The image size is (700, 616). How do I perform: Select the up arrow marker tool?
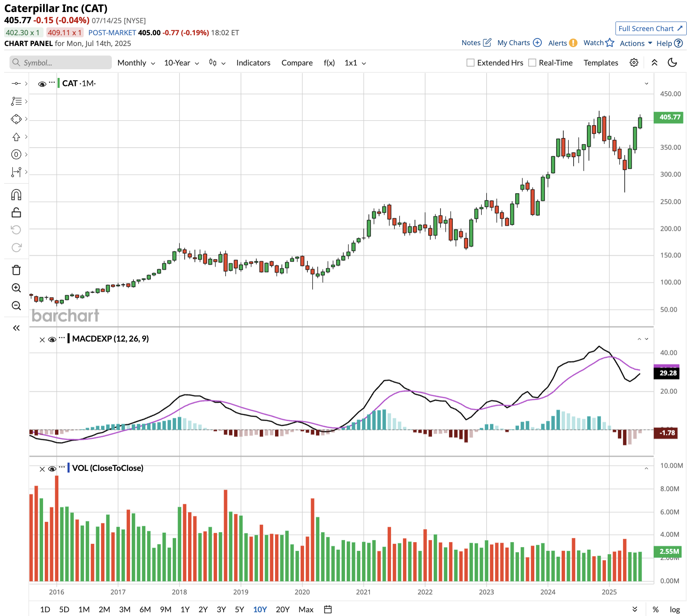tap(16, 137)
